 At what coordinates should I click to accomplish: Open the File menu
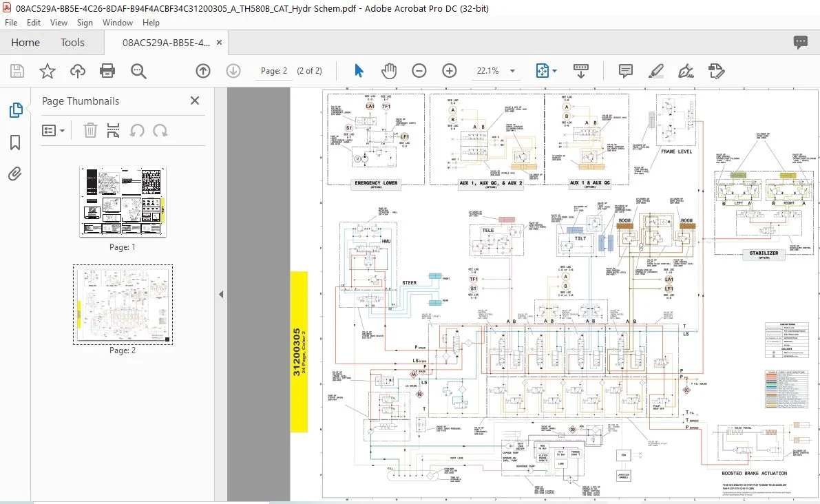[x=11, y=23]
